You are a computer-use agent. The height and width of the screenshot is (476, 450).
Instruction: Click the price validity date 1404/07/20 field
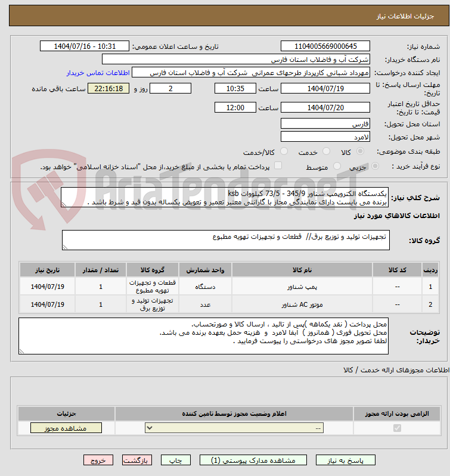[325, 107]
